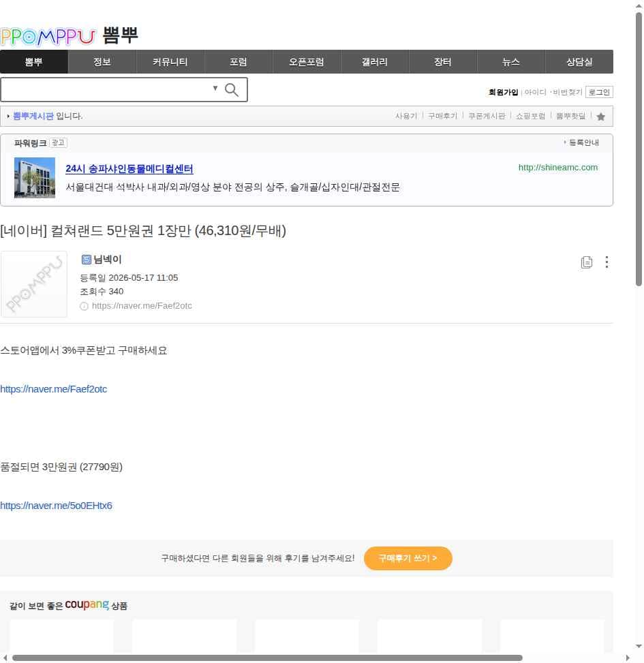Click the star favorites icon
The image size is (644, 663).
click(x=601, y=117)
